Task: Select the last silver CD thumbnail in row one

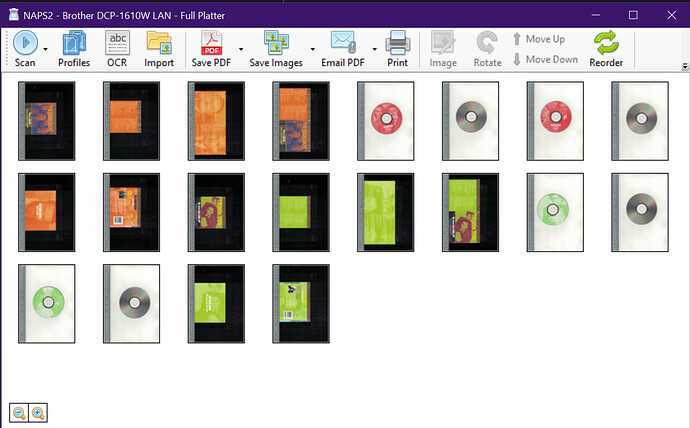Action: (x=640, y=121)
